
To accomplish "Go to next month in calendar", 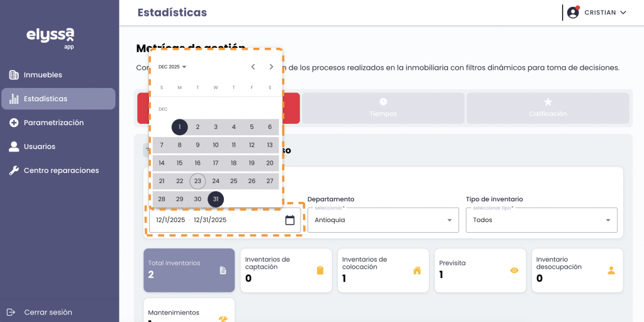I will tap(271, 67).
